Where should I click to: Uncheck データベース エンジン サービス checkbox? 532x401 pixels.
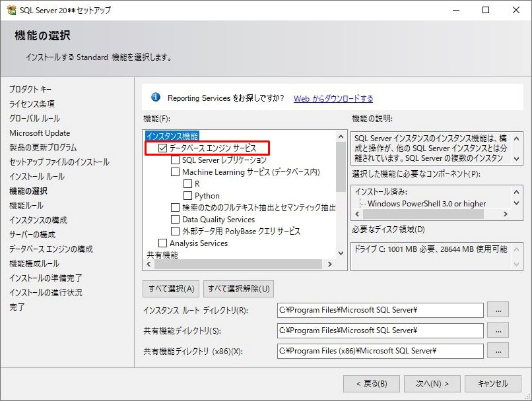163,148
